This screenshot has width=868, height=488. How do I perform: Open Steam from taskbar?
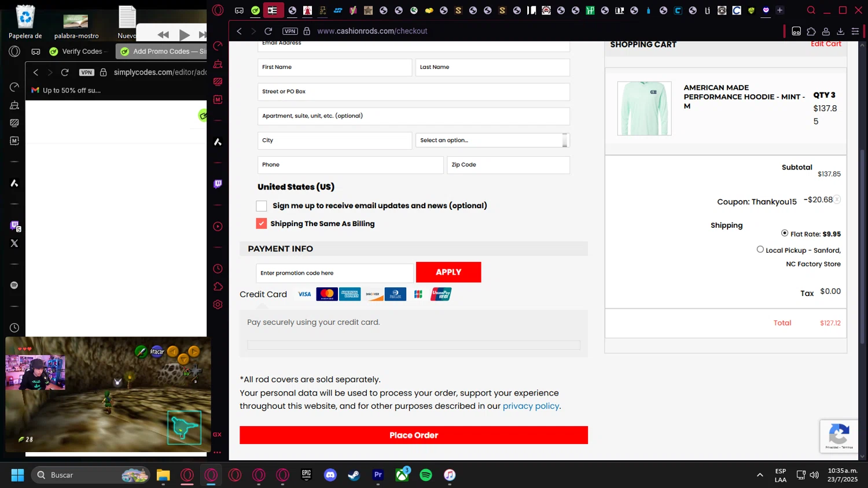click(354, 475)
